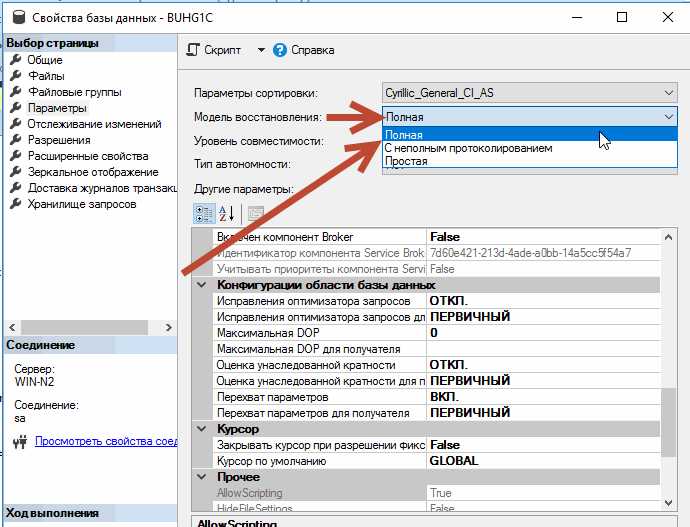Viewport: 690px width, 527px height.
Task: Click the property pages icon in the grid toolbar
Action: pos(255,213)
